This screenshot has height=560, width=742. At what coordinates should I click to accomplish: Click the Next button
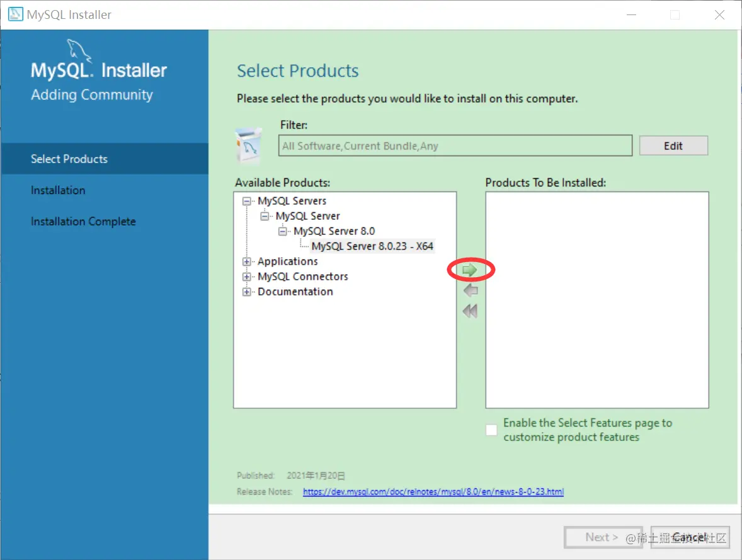click(602, 537)
